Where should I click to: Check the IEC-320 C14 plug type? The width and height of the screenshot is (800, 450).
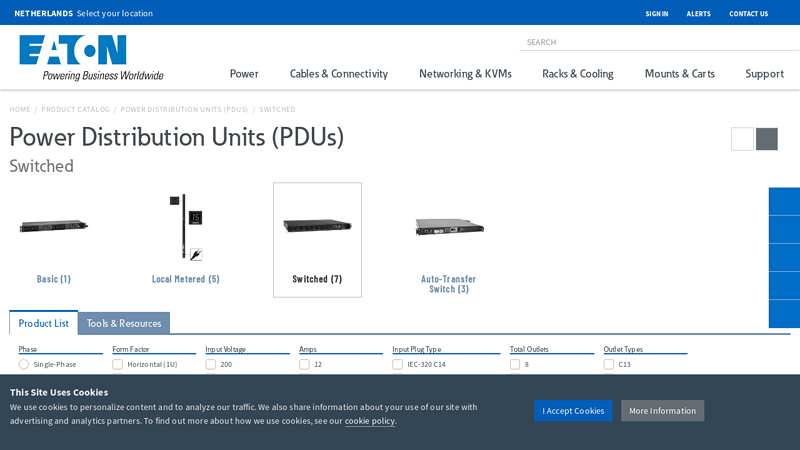click(397, 364)
